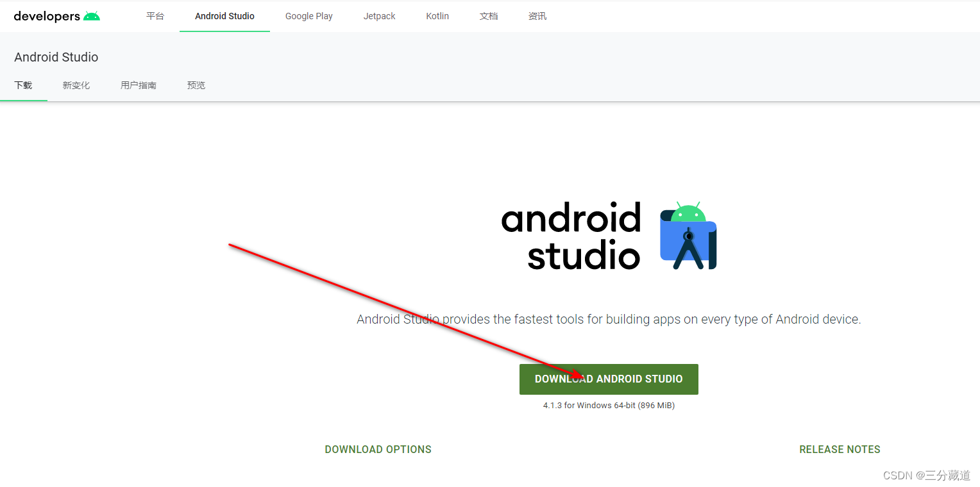Go to the Google Play tab

tap(309, 16)
